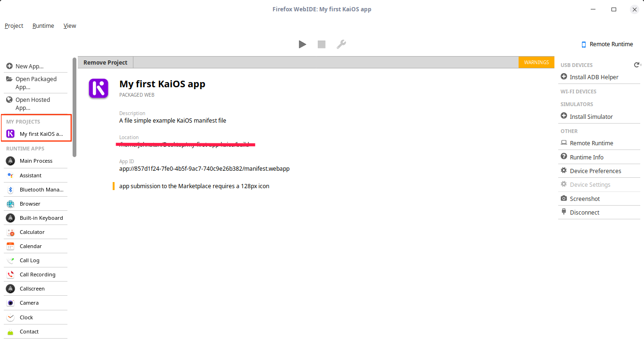Click the laptop icon beside Remote Runtime
Image resolution: width=644 pixels, height=341 pixels.
[564, 142]
